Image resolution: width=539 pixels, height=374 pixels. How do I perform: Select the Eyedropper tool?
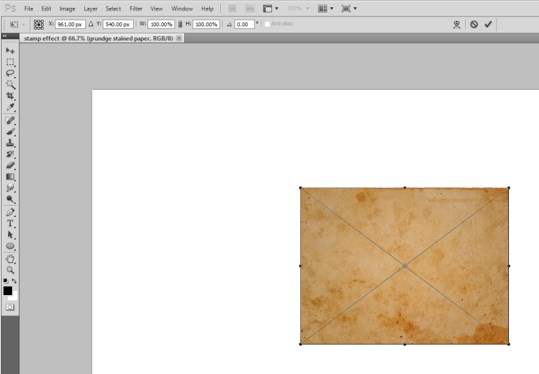pos(10,107)
